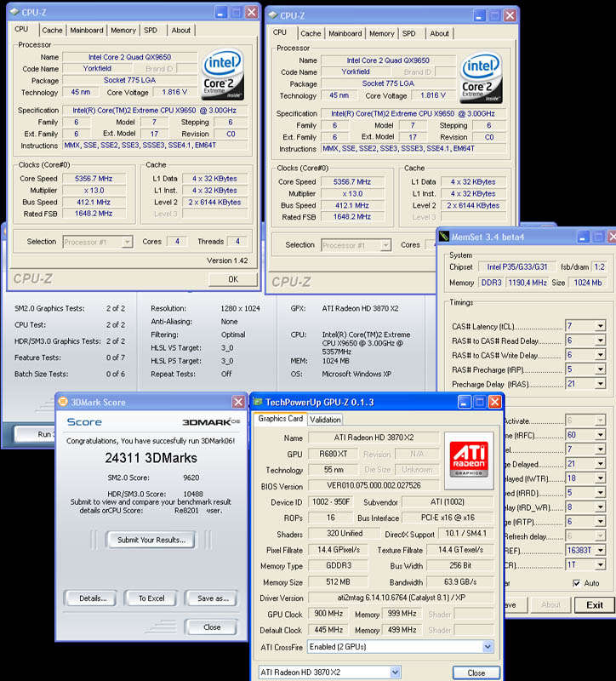Click the GPU-Z title bar icon

coord(258,402)
